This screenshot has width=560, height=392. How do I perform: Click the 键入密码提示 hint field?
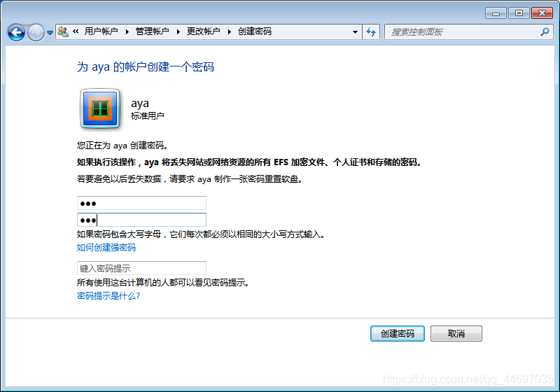141,268
